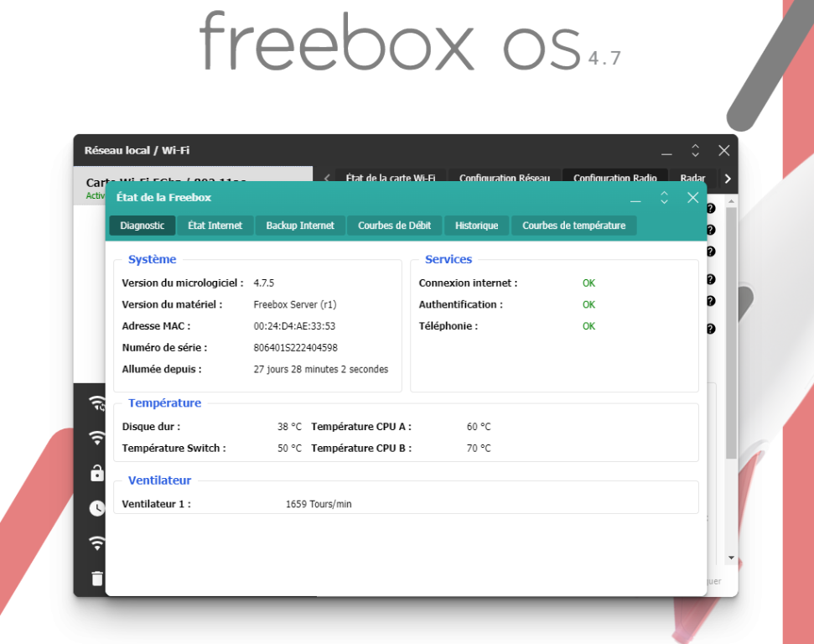Select the Backup Internet tab
The height and width of the screenshot is (644, 814).
[300, 226]
